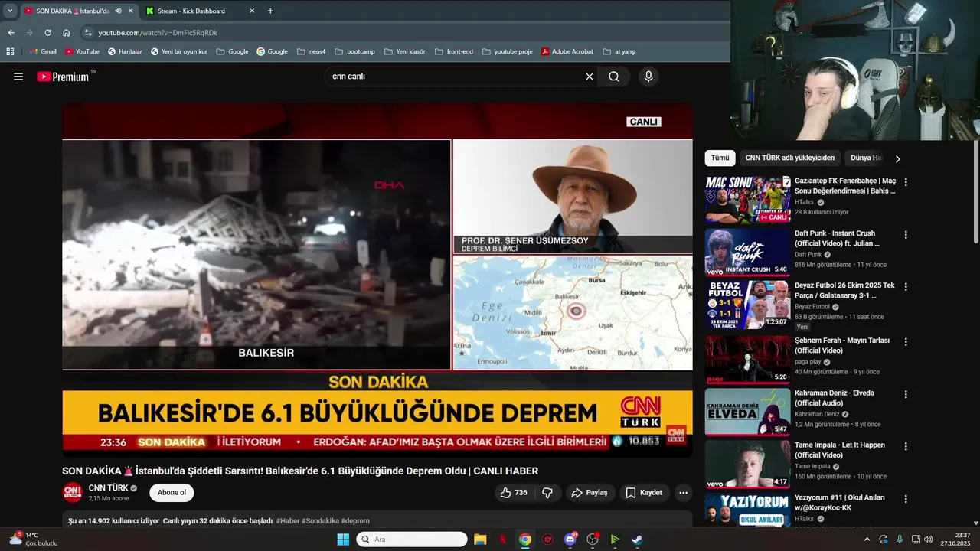980x551 pixels.
Task: Open the YouTube guide hamburger menu
Action: tap(18, 77)
